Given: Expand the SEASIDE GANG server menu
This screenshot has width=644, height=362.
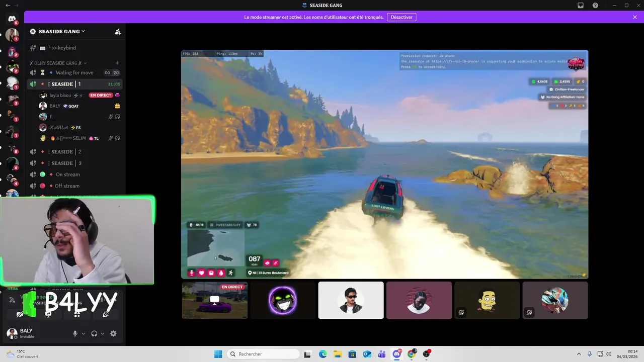Looking at the screenshot, I should 61,31.
